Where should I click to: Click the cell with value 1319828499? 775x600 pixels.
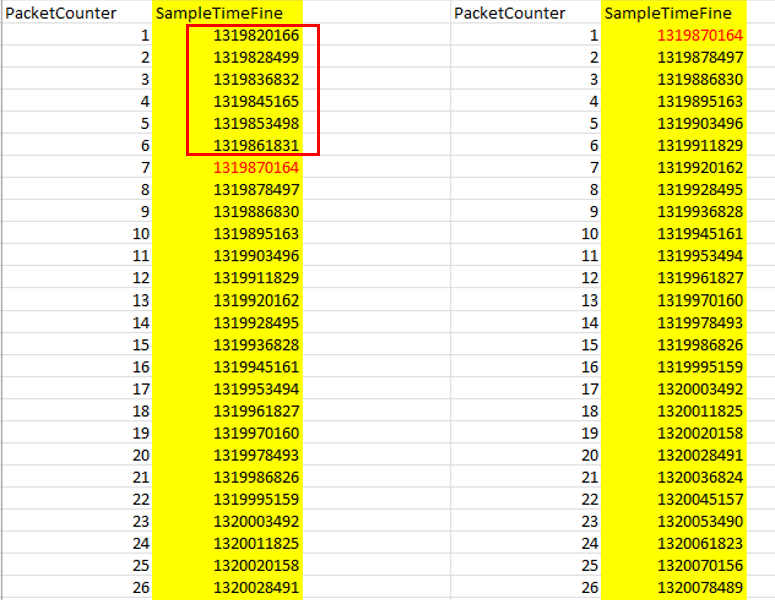point(256,58)
